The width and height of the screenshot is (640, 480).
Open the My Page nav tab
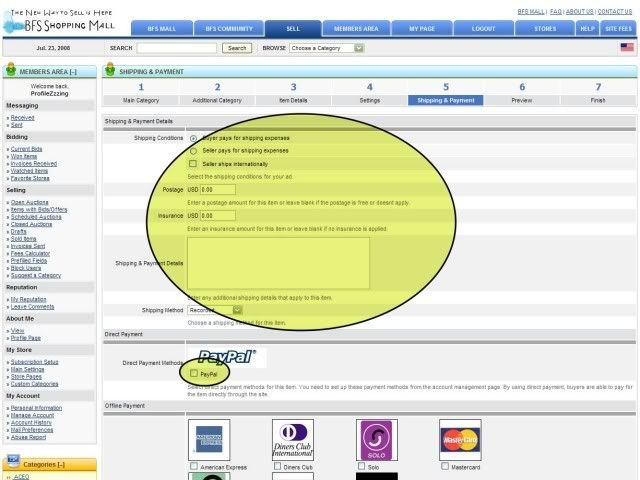coord(422,29)
